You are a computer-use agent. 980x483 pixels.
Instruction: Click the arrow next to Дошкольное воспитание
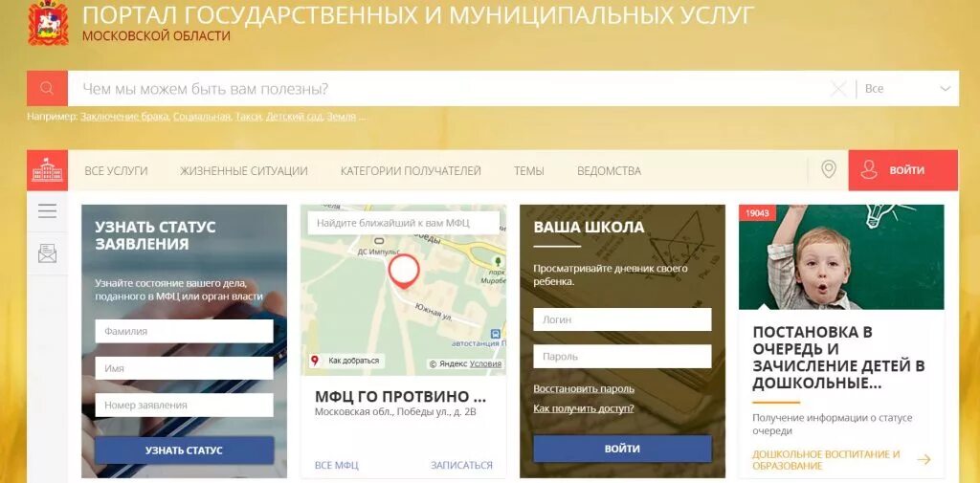[x=924, y=460]
